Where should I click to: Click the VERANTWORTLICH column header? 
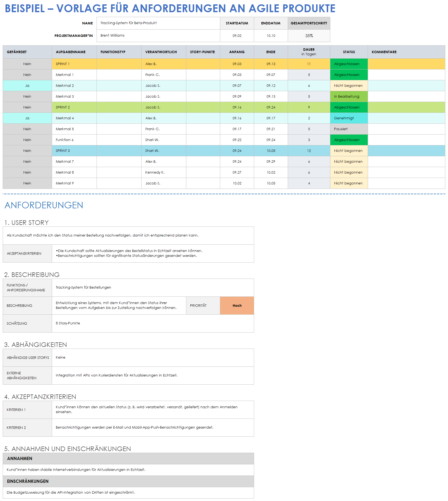point(164,52)
